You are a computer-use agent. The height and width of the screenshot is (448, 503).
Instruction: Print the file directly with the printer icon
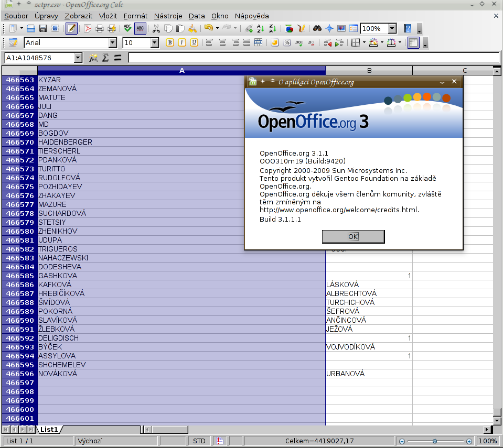(100, 28)
